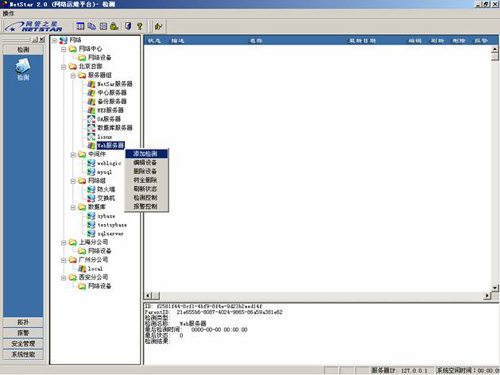Click the Windows icon beside 备份服务器

91,101
